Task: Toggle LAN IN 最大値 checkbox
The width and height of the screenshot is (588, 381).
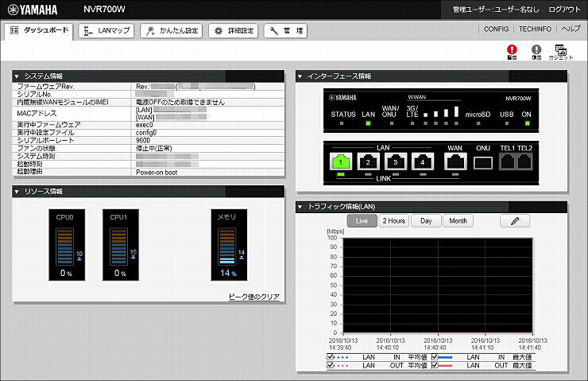Action: tap(435, 357)
